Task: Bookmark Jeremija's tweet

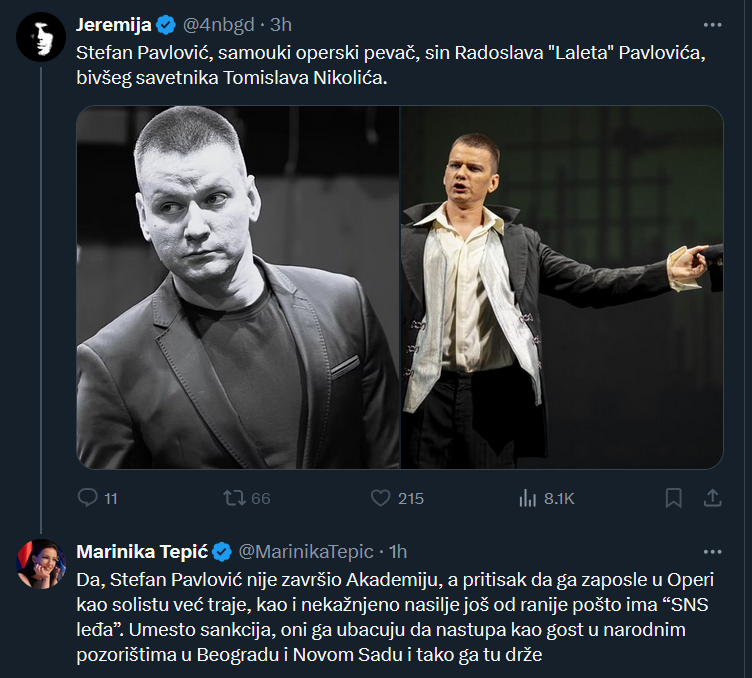Action: point(674,498)
